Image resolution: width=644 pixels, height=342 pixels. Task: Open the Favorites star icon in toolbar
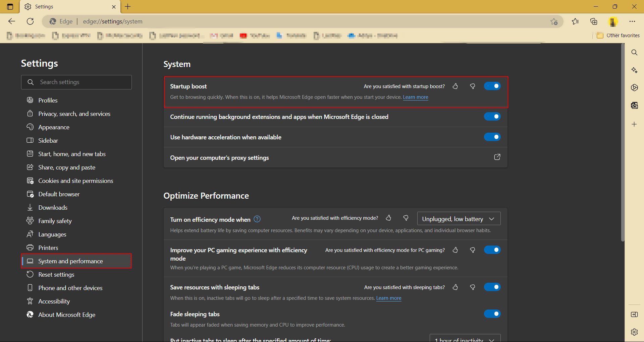click(575, 21)
